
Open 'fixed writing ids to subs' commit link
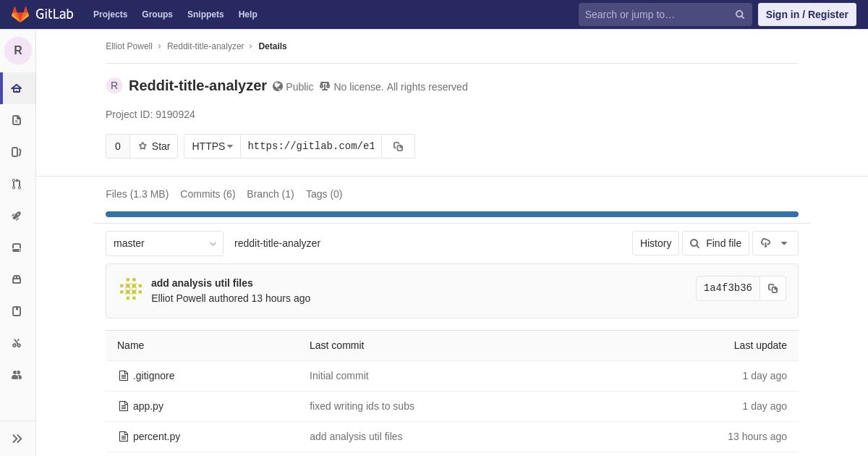(x=362, y=406)
